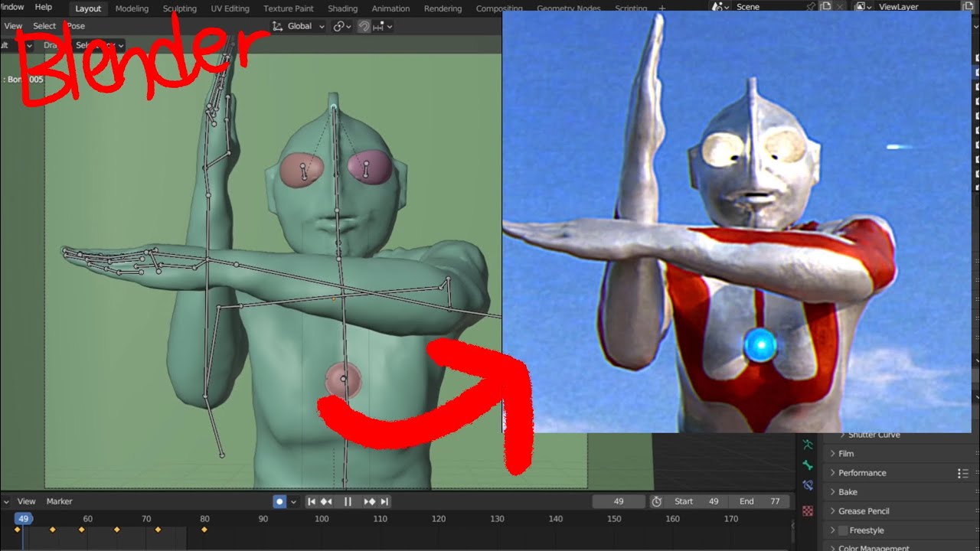
Task: Switch to the Rendering workspace tab
Action: [443, 8]
